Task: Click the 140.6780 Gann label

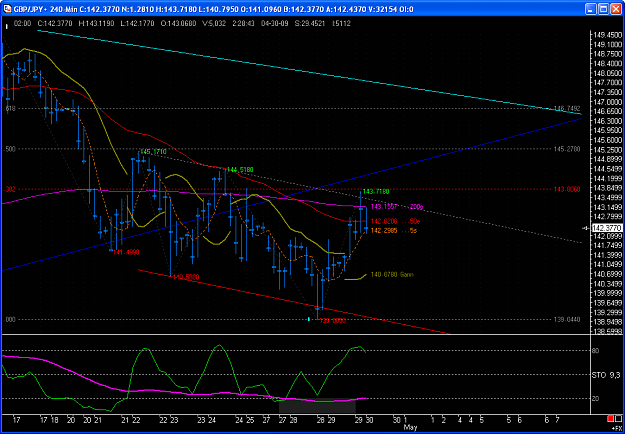Action: (x=392, y=275)
